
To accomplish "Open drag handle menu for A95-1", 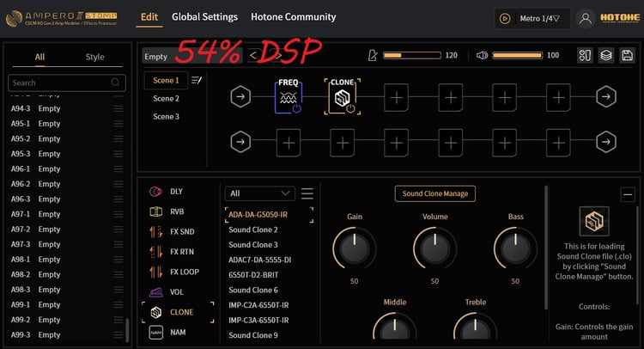I will pos(118,124).
